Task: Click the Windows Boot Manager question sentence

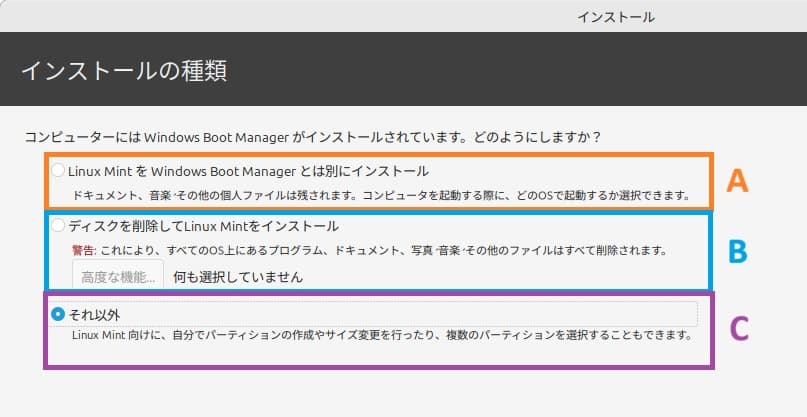Action: click(x=312, y=137)
